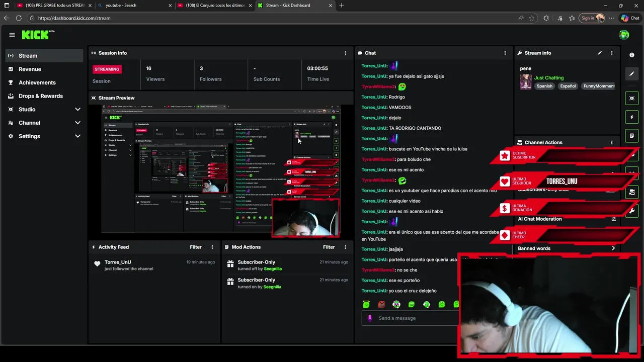
Task: Insert the laughing green emote
Action: pyautogui.click(x=412, y=304)
